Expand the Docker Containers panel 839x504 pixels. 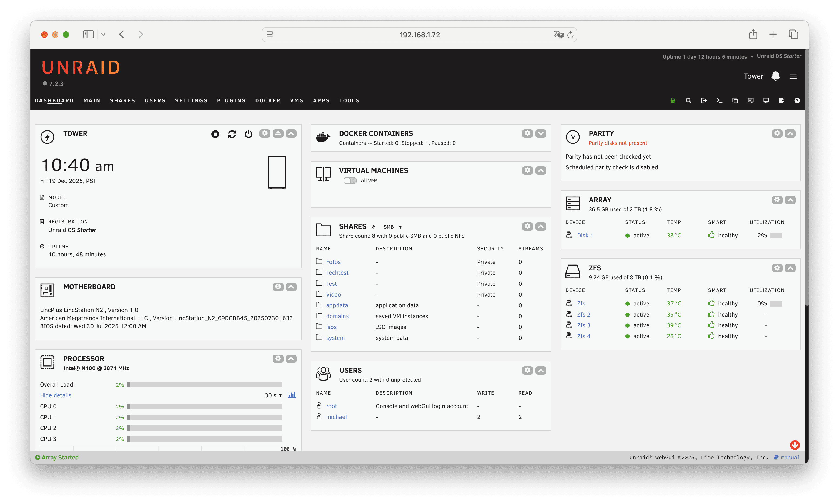pos(541,133)
